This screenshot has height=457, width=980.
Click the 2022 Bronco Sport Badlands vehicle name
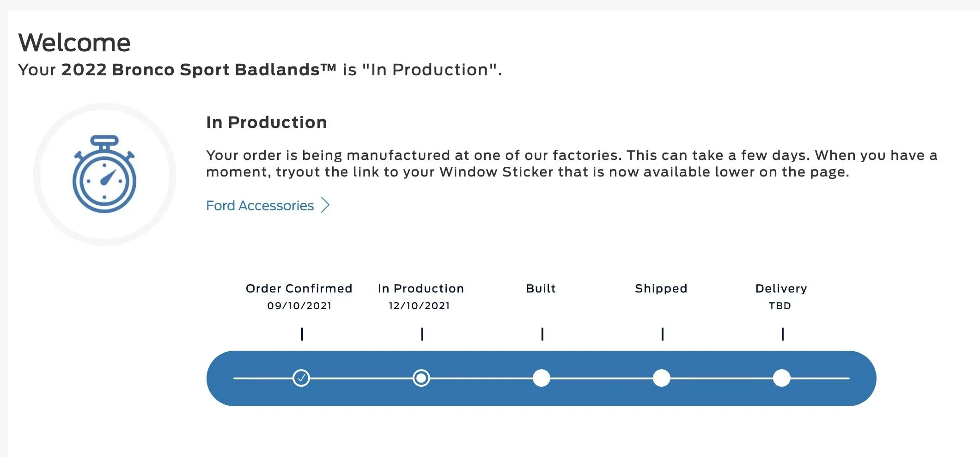pyautogui.click(x=199, y=70)
